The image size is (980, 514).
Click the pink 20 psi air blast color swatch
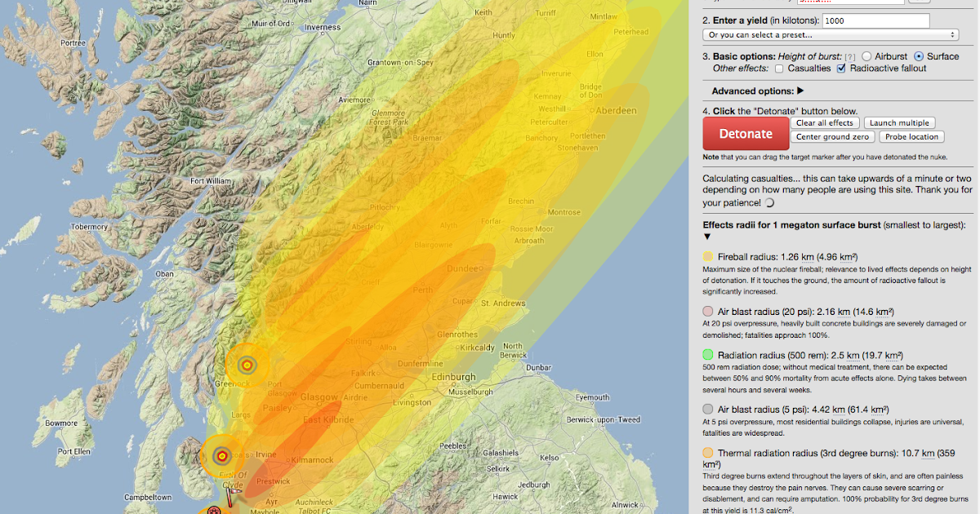[707, 311]
